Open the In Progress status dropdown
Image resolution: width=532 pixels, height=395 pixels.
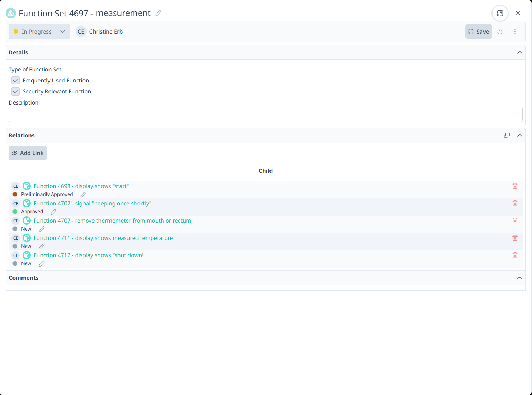click(39, 32)
